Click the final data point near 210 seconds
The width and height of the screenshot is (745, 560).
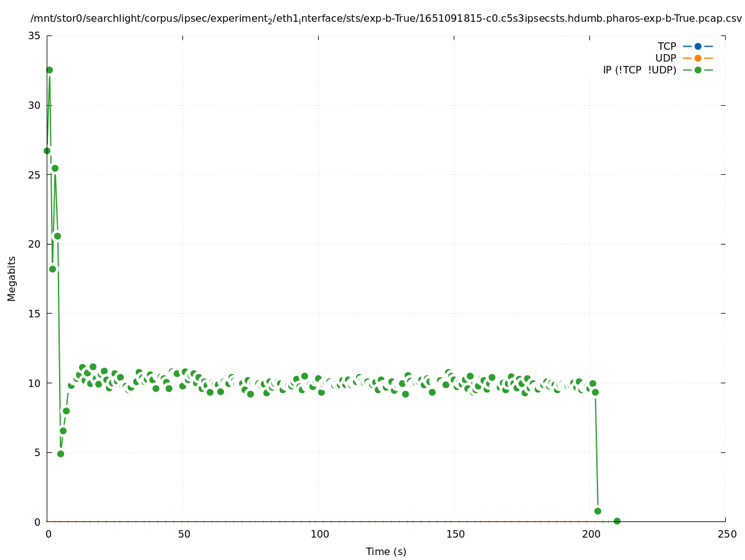point(617,521)
